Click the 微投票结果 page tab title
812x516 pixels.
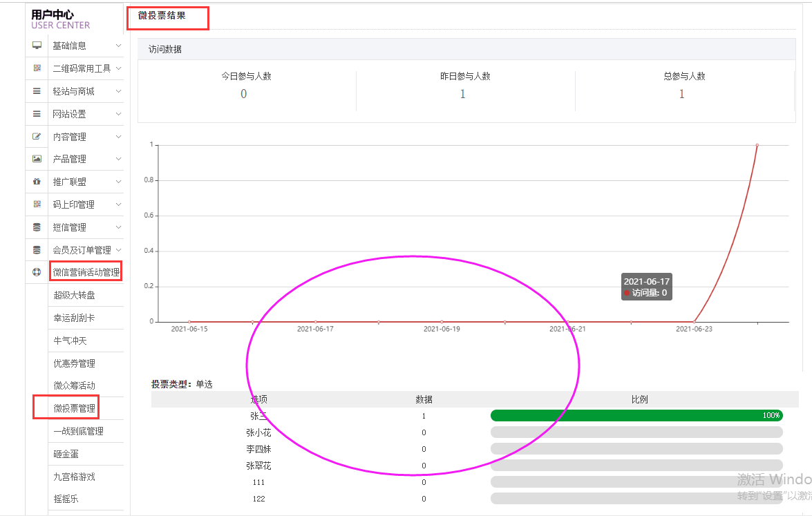[x=162, y=15]
